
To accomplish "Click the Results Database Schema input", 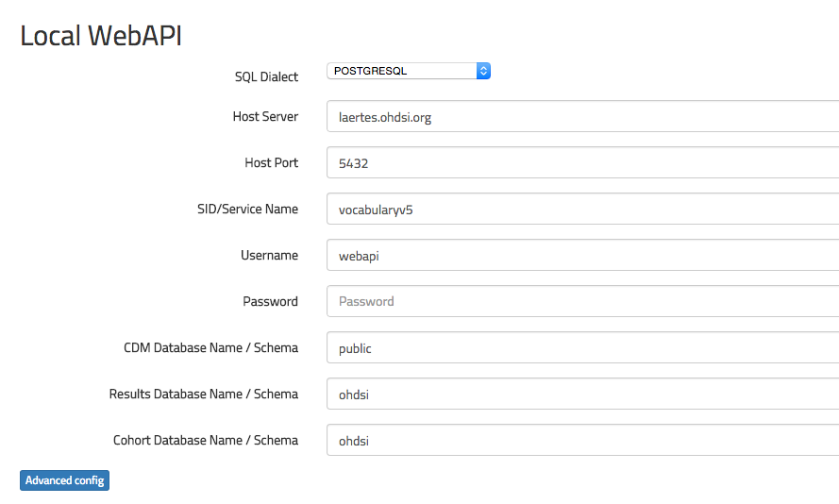I will tap(582, 395).
